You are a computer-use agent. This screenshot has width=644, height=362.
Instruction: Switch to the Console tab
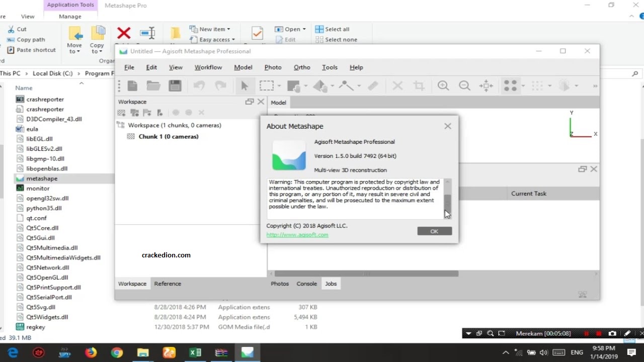pos(306,284)
